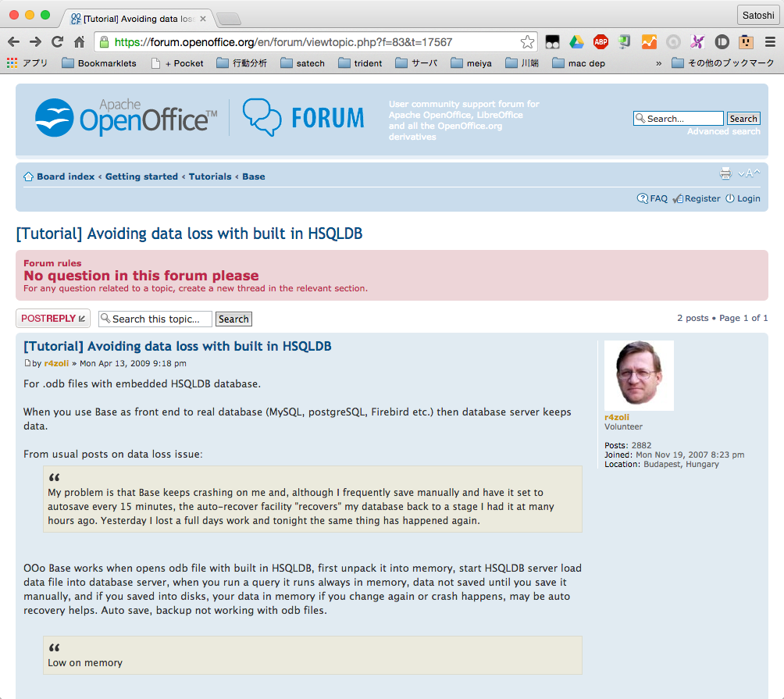
Task: Click Search button beside topic search
Action: tap(233, 319)
